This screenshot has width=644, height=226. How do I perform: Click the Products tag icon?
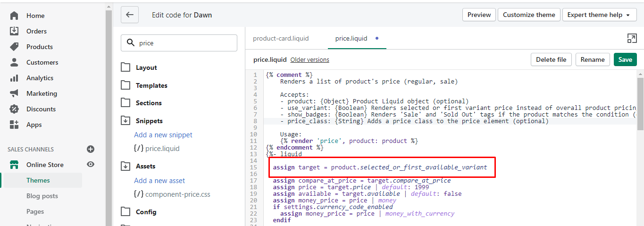14,47
